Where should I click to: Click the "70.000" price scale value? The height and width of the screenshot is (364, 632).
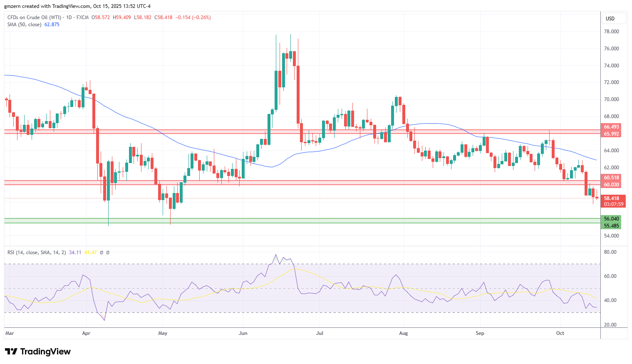(611, 99)
